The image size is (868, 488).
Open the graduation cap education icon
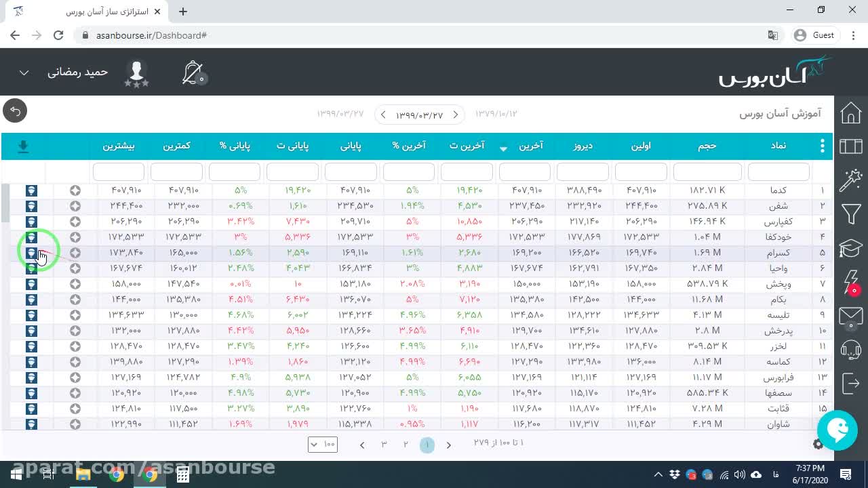[851, 248]
